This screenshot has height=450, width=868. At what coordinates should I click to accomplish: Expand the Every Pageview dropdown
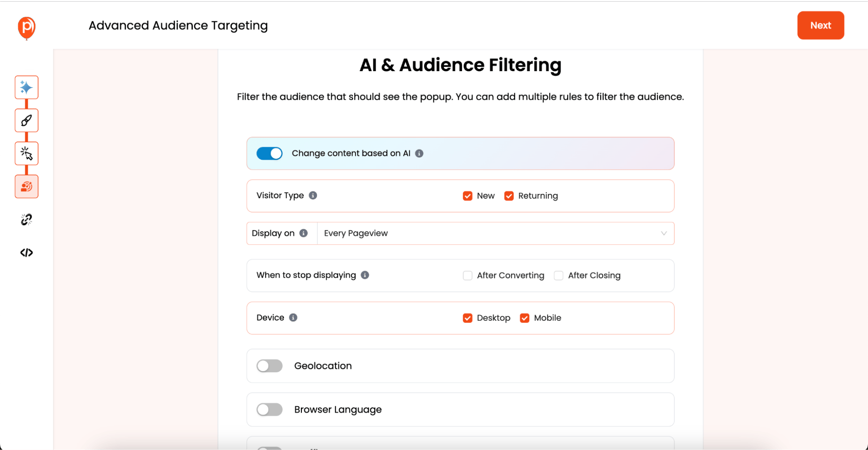pos(495,233)
